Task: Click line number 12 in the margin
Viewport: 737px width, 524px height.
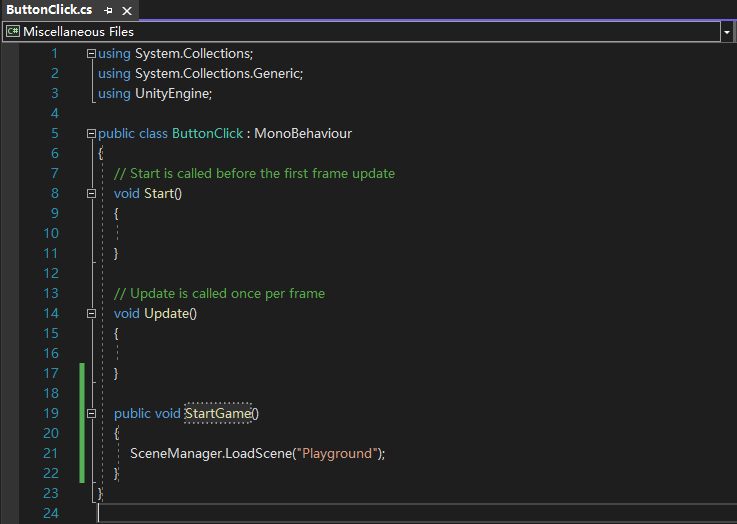Action: [x=51, y=273]
